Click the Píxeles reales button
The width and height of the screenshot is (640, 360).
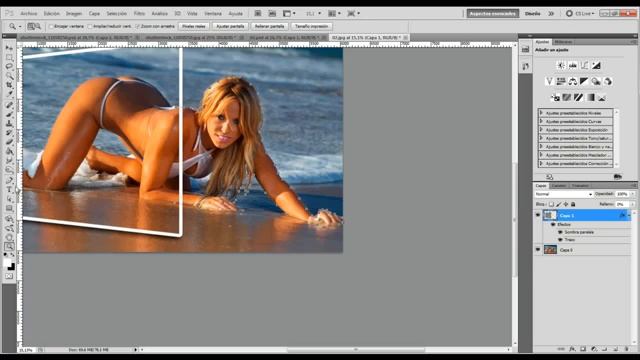[x=194, y=27]
